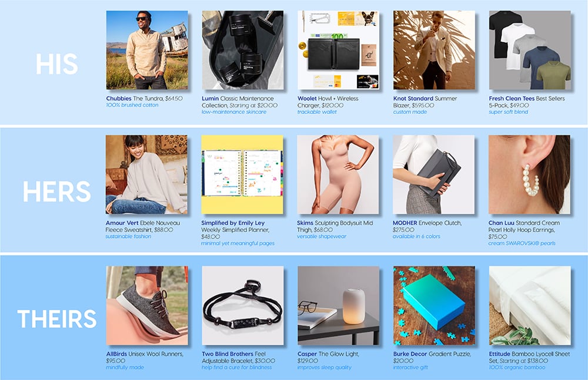Select the Chan Luu pearl earrings image
Image resolution: width=588 pixels, height=380 pixels.
pos(529,174)
